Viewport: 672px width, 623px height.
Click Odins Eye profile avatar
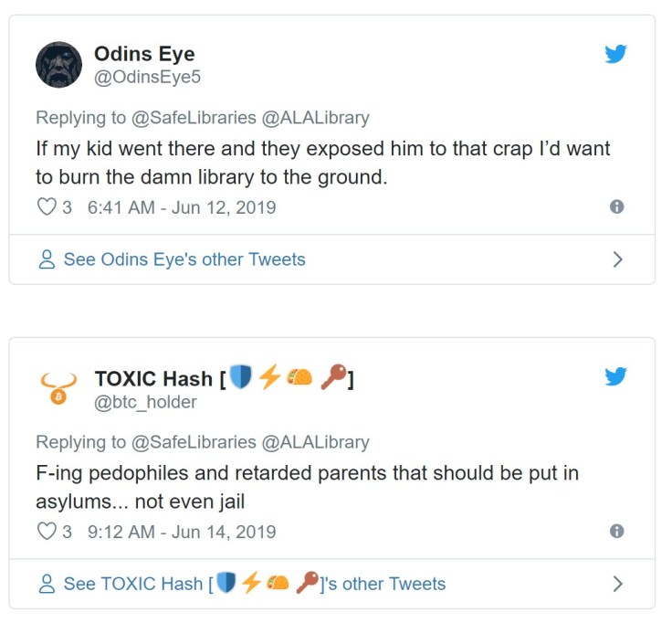tap(58, 64)
